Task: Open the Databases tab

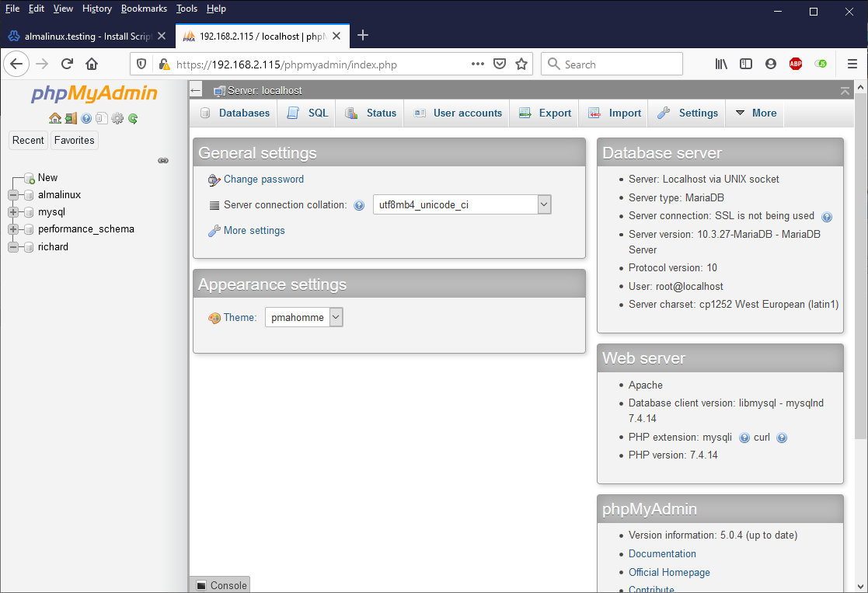Action: tap(235, 113)
